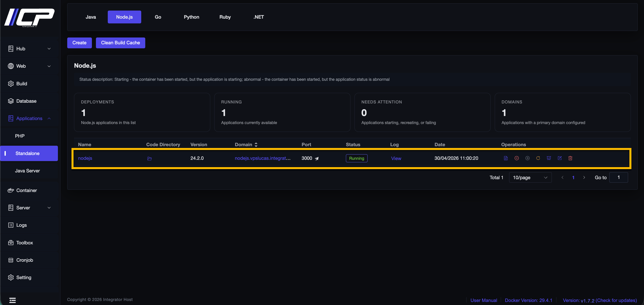This screenshot has width=644, height=305.
Task: Click the paper-plane icon next to port 3000
Action: pos(317,159)
